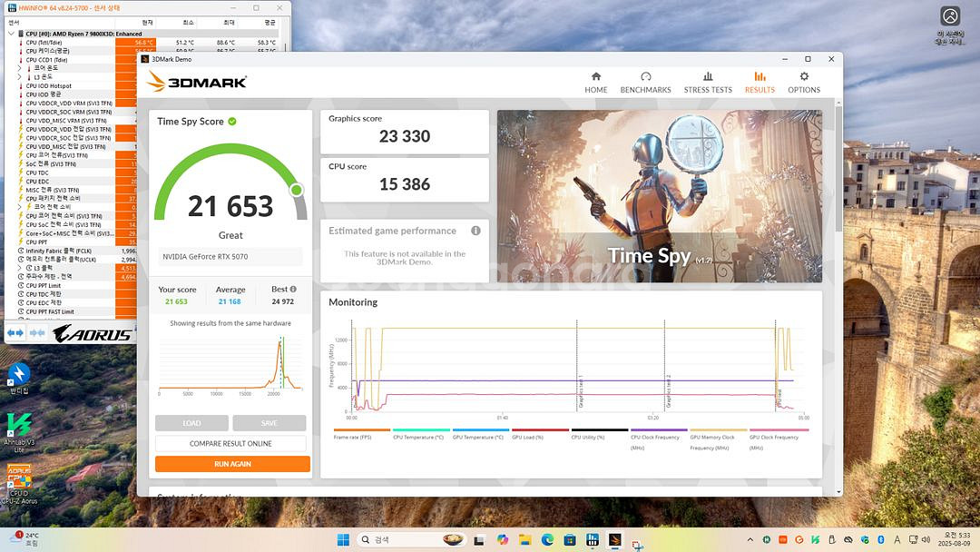Toggle the CPU Clock Frequency legend series
This screenshot has width=980, height=552.
pyautogui.click(x=658, y=437)
